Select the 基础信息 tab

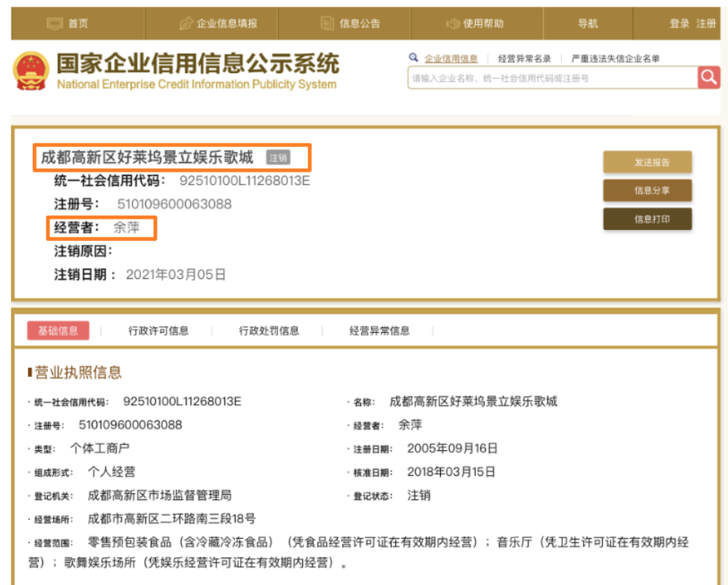(x=59, y=331)
